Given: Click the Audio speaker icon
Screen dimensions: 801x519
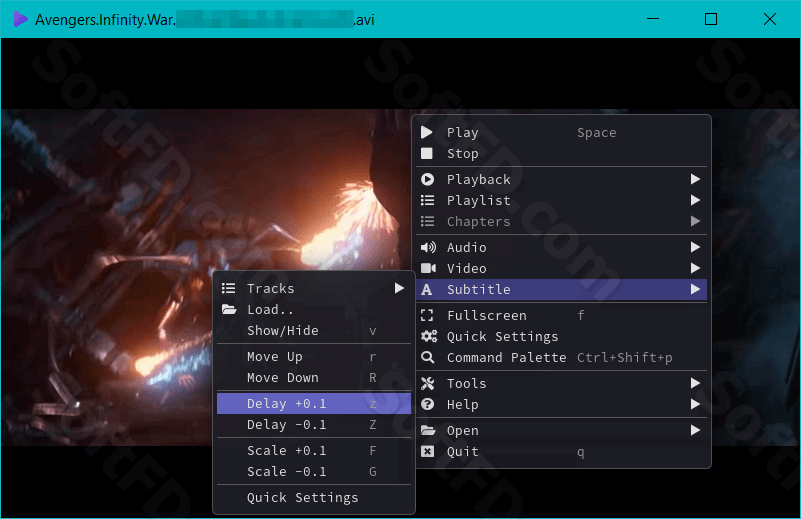Looking at the screenshot, I should pyautogui.click(x=428, y=247).
